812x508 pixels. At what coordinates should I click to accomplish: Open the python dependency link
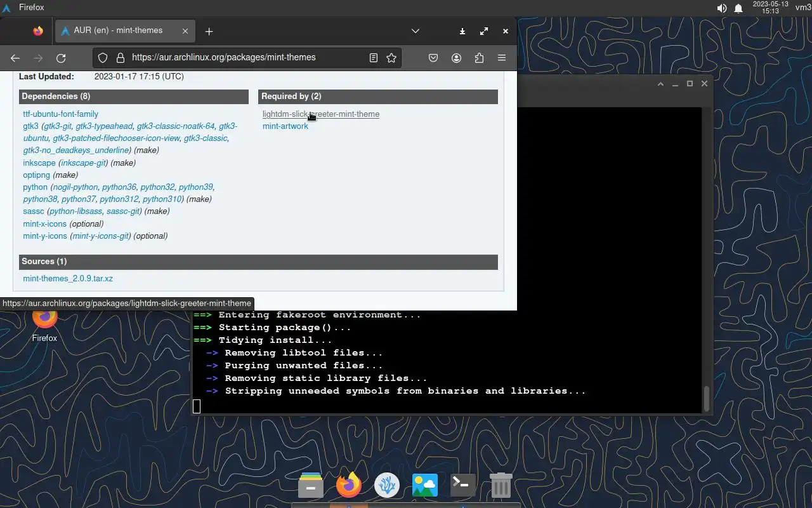35,187
